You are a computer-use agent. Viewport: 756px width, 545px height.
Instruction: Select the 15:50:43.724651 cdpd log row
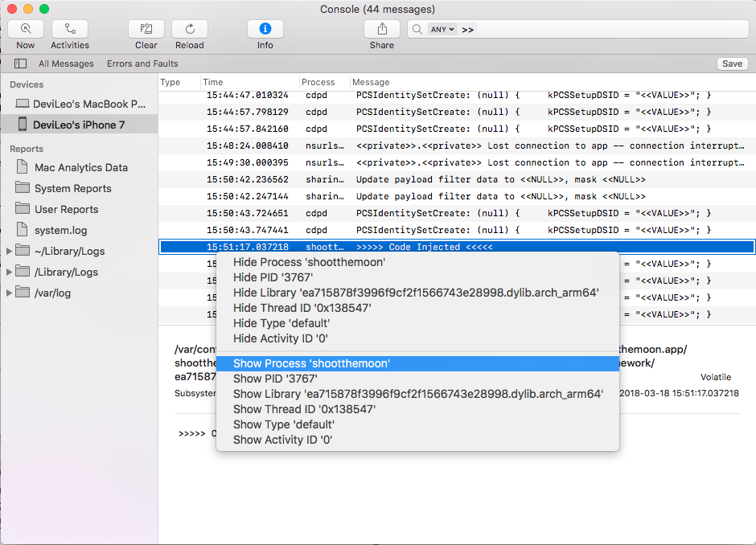457,213
